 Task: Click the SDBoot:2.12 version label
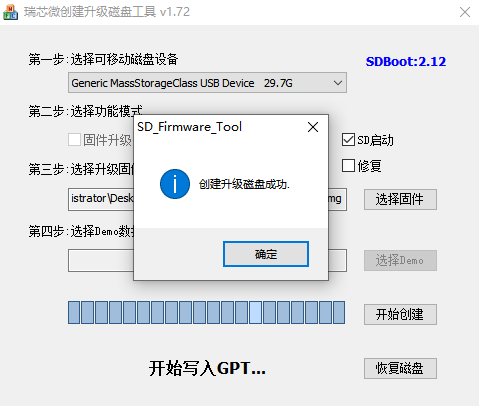click(406, 61)
